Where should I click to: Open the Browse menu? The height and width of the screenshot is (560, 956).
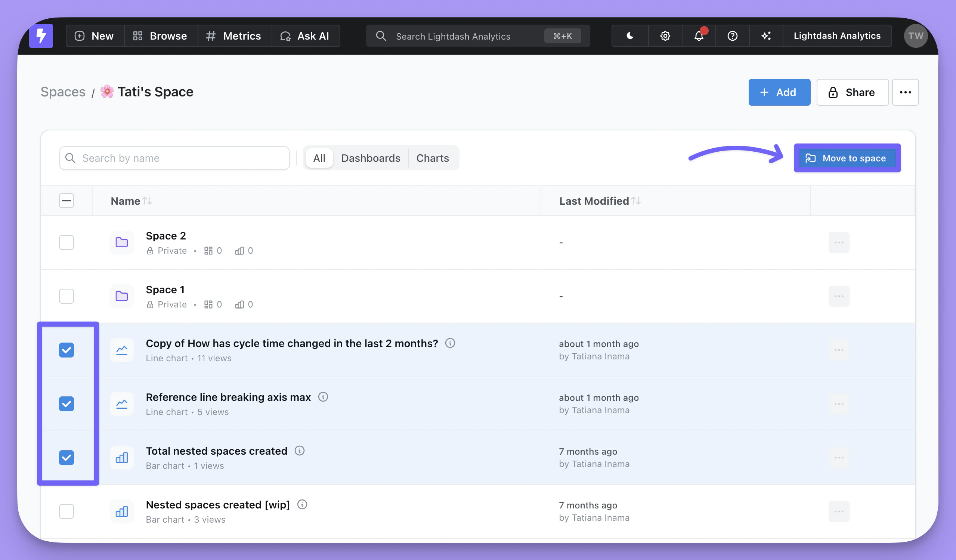click(160, 36)
